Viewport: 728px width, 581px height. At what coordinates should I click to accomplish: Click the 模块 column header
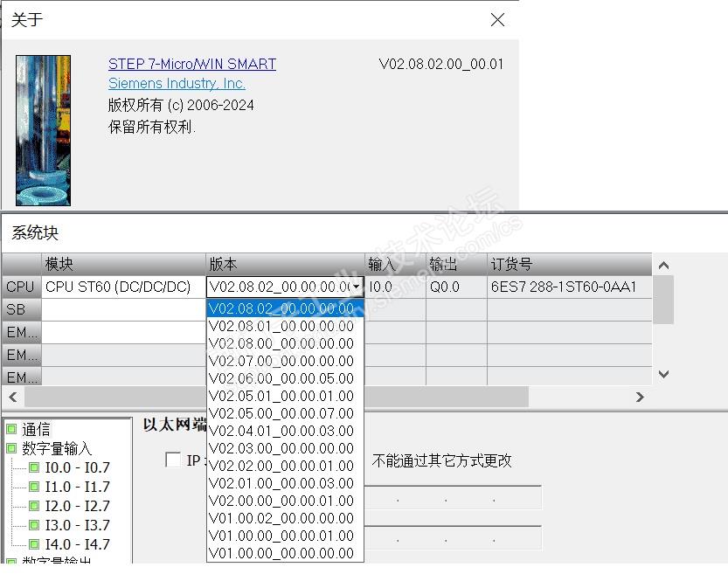pyautogui.click(x=123, y=264)
